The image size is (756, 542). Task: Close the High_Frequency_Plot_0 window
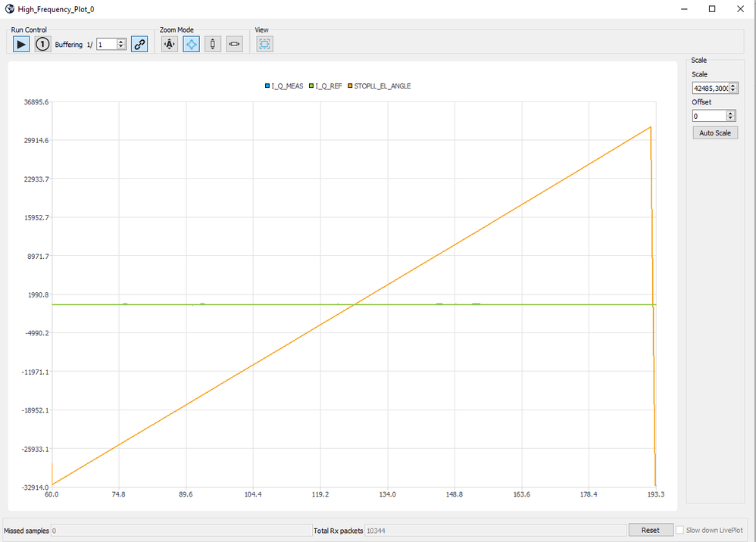(741, 8)
